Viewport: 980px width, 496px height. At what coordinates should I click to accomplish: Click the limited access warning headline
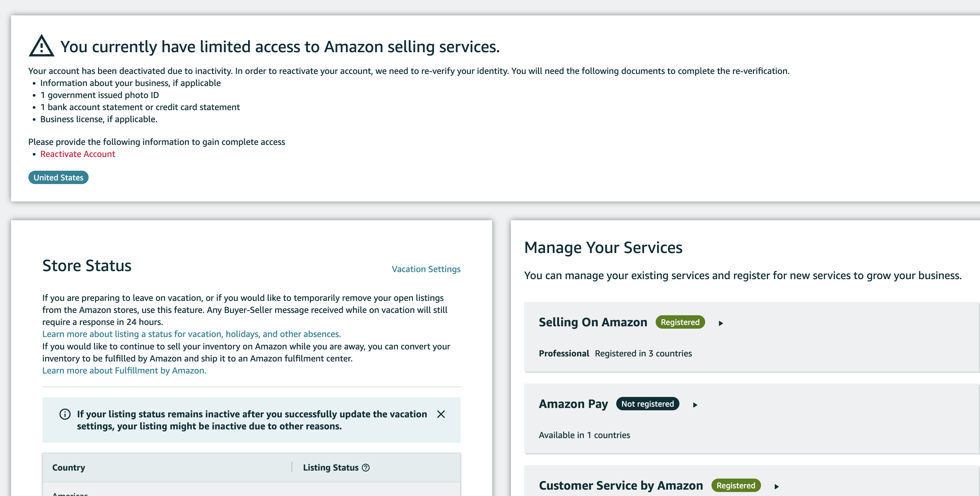click(280, 47)
